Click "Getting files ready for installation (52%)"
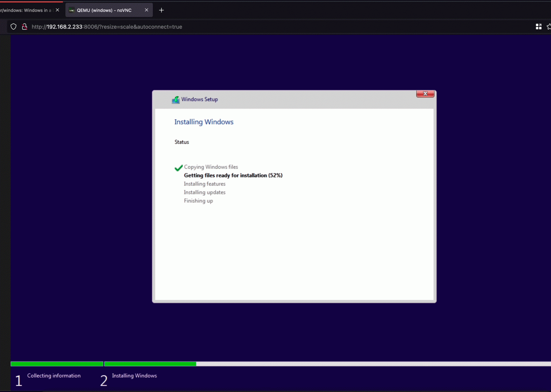Image resolution: width=551 pixels, height=392 pixels. (x=233, y=175)
